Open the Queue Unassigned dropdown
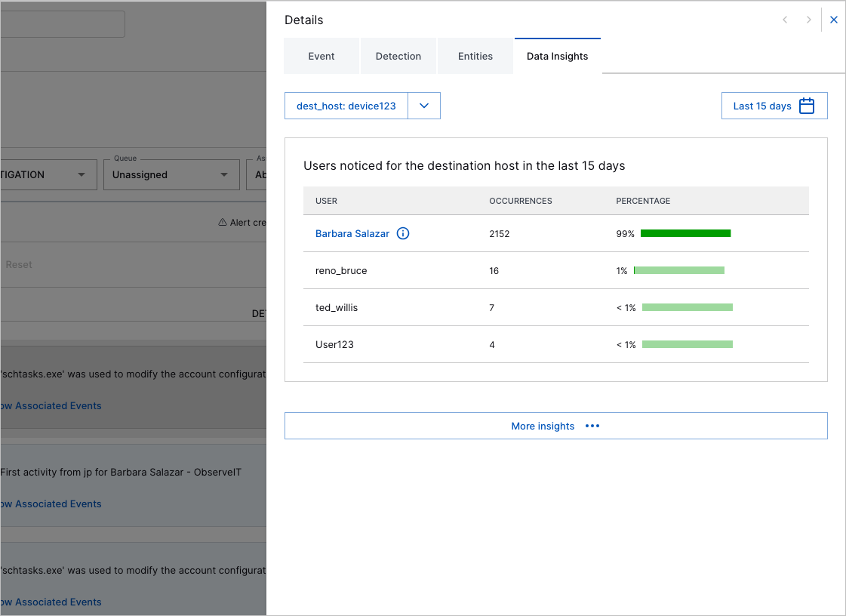Viewport: 846px width, 616px height. pos(171,174)
